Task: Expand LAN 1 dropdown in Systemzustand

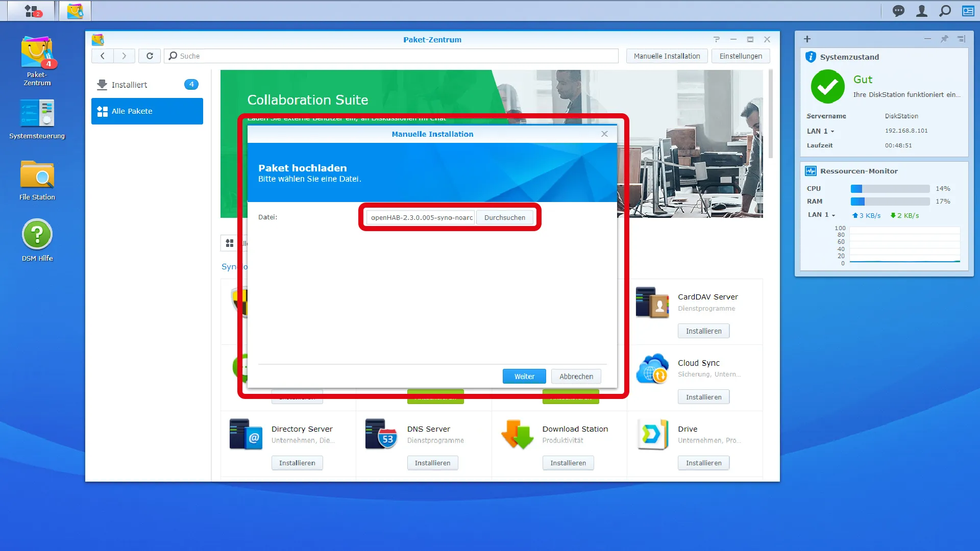Action: tap(821, 131)
